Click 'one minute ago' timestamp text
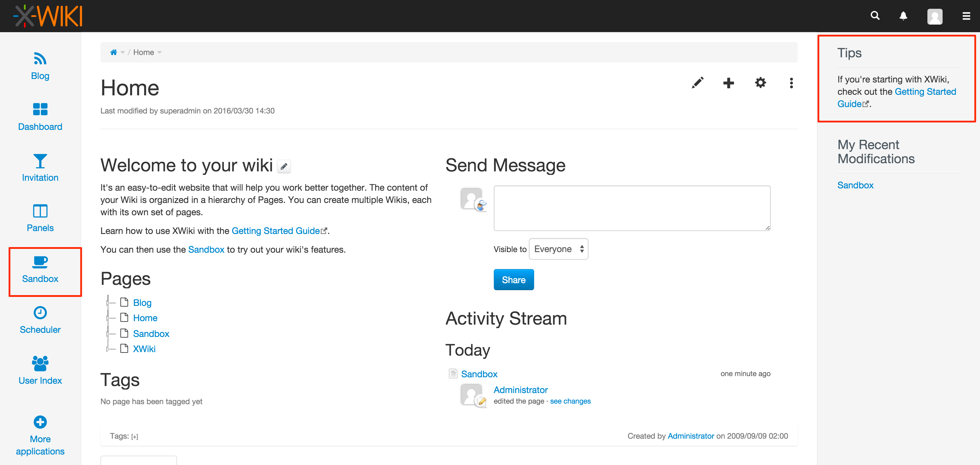The image size is (980, 465). click(x=745, y=373)
